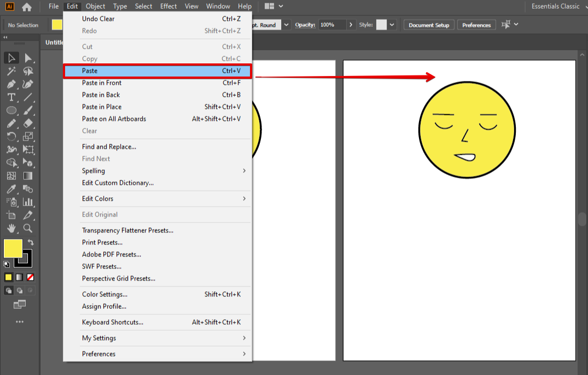Screen dimensions: 588x375
Task: Select the Direct Selection tool
Action: (28, 58)
